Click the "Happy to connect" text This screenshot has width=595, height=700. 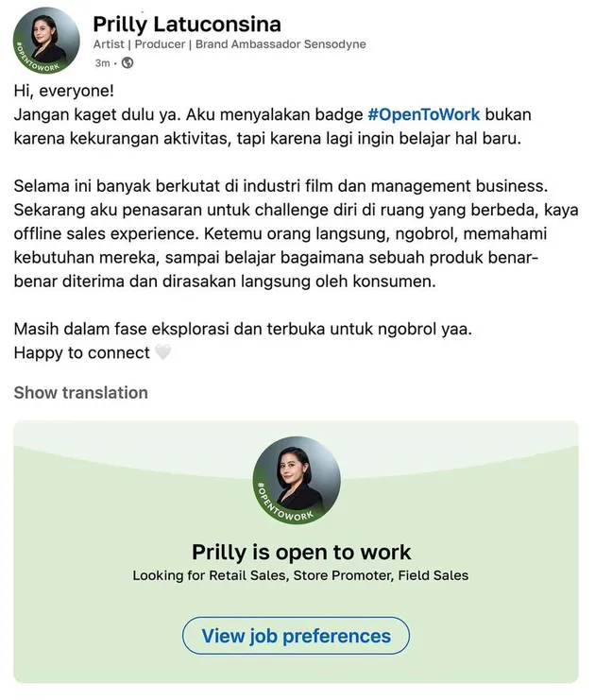click(81, 352)
